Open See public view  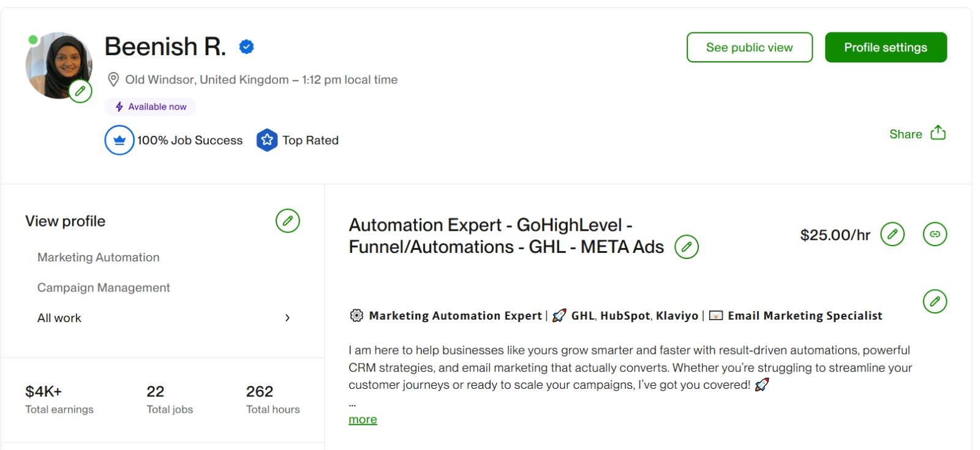coord(750,47)
